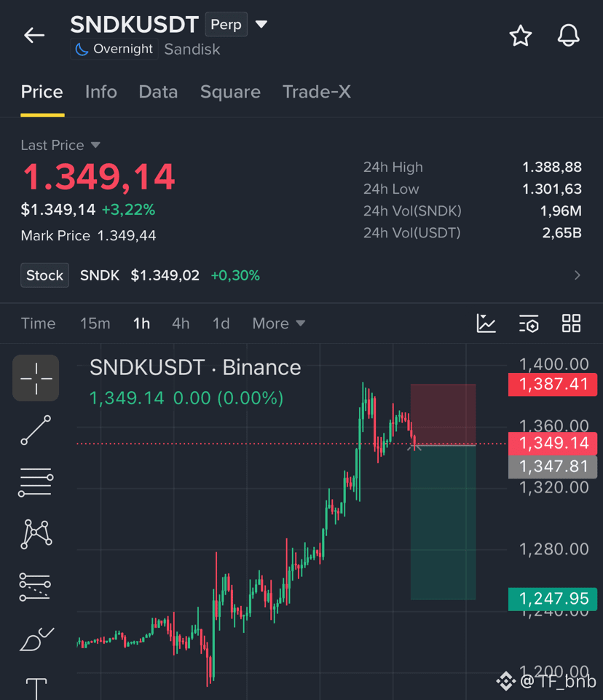
Task: Select the 4h chart interval
Action: pos(181,323)
